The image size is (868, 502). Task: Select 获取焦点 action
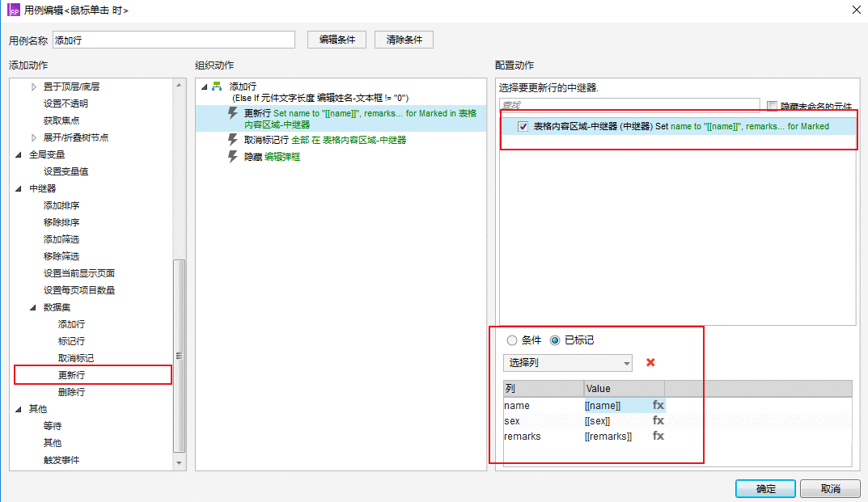point(61,120)
